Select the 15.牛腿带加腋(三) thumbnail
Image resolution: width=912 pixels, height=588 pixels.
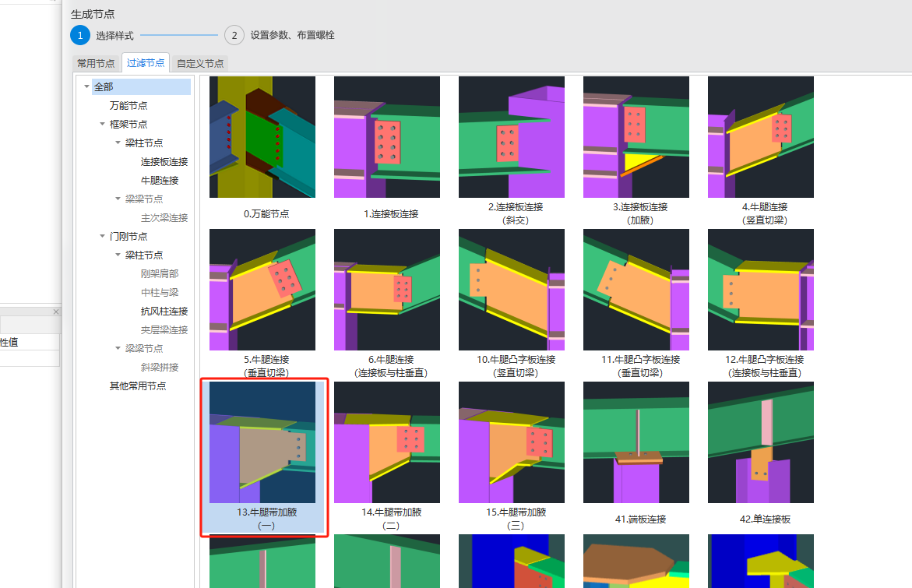pos(511,442)
